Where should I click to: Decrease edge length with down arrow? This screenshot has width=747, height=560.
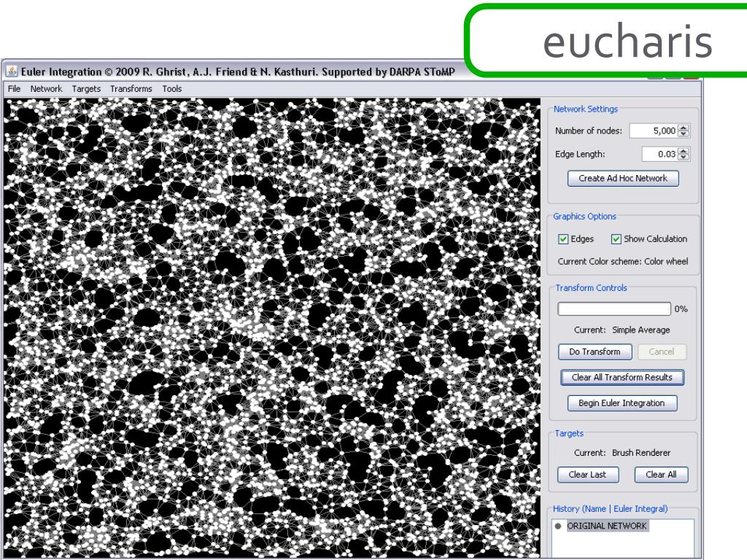pyautogui.click(x=684, y=157)
